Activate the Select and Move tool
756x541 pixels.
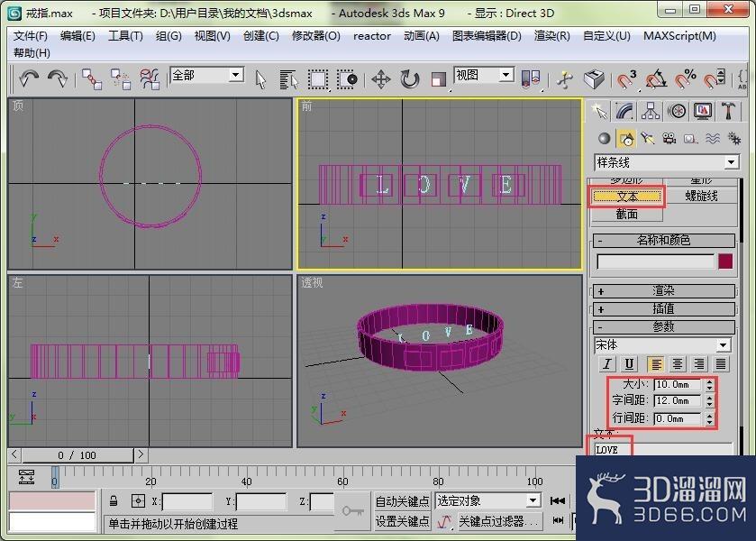381,79
